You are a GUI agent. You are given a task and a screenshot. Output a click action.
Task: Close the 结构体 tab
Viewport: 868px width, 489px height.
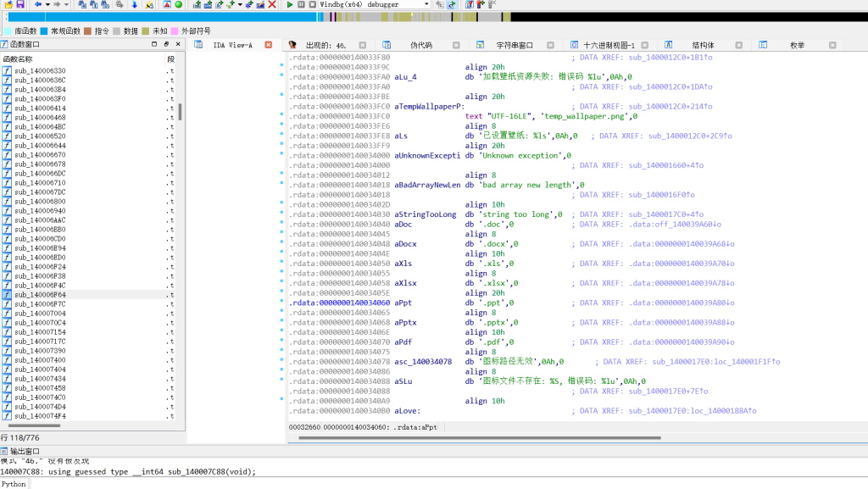point(739,45)
